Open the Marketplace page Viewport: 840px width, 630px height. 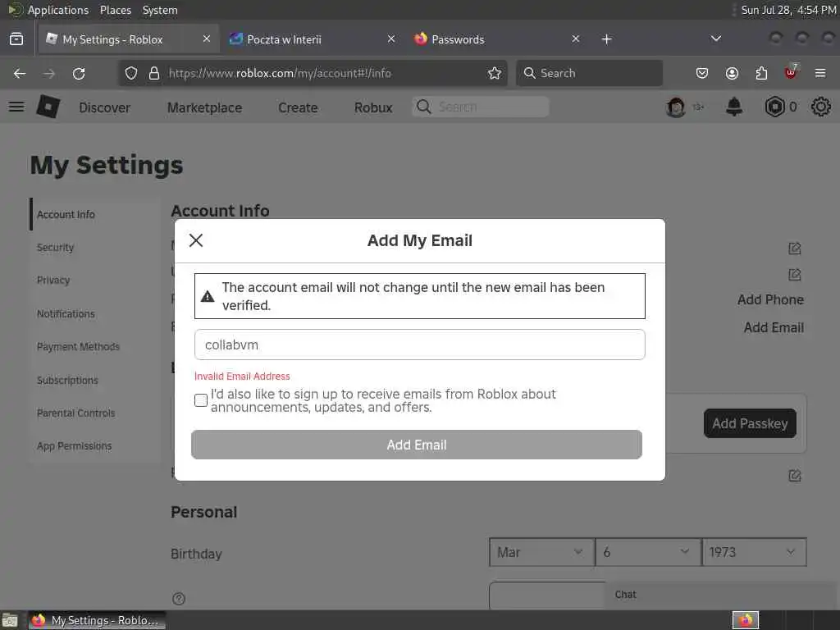pyautogui.click(x=204, y=107)
